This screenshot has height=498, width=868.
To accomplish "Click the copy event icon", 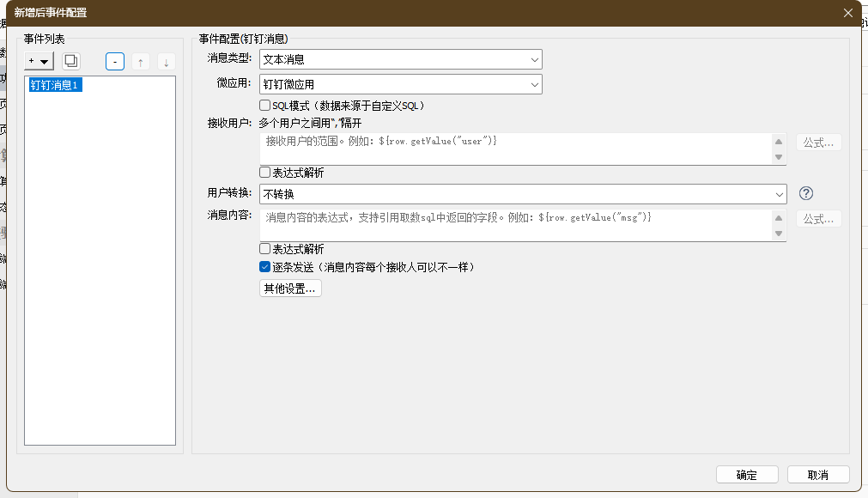I will click(x=71, y=61).
